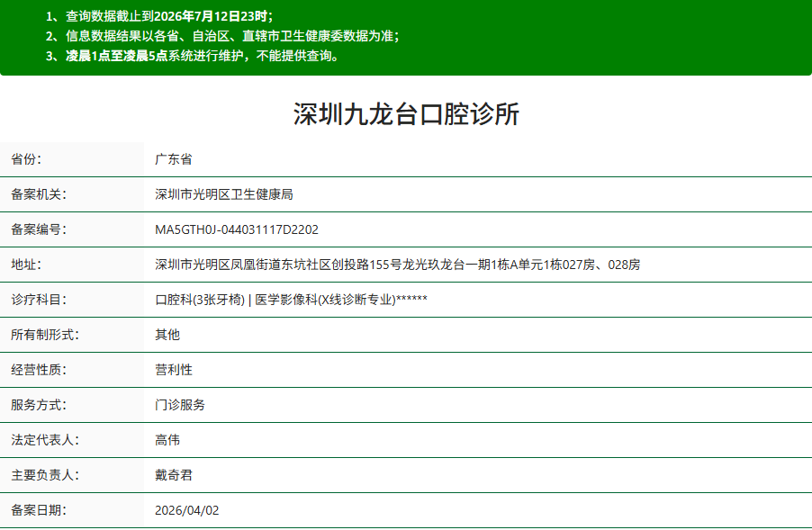The height and width of the screenshot is (530, 812).
Task: Select the value 口腔科(3张牙椅) | 医学影像科
Action: (x=291, y=300)
